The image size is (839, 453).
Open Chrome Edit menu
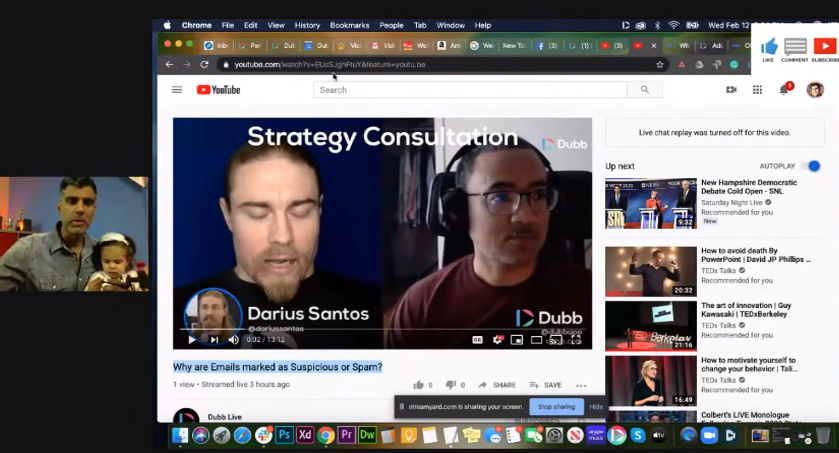[x=250, y=25]
